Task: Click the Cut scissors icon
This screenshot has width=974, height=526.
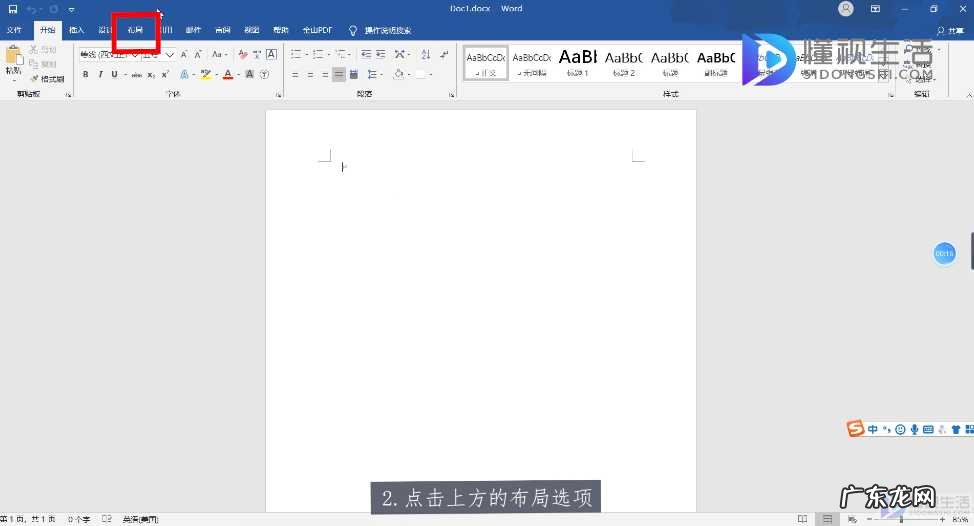Action: pyautogui.click(x=34, y=49)
